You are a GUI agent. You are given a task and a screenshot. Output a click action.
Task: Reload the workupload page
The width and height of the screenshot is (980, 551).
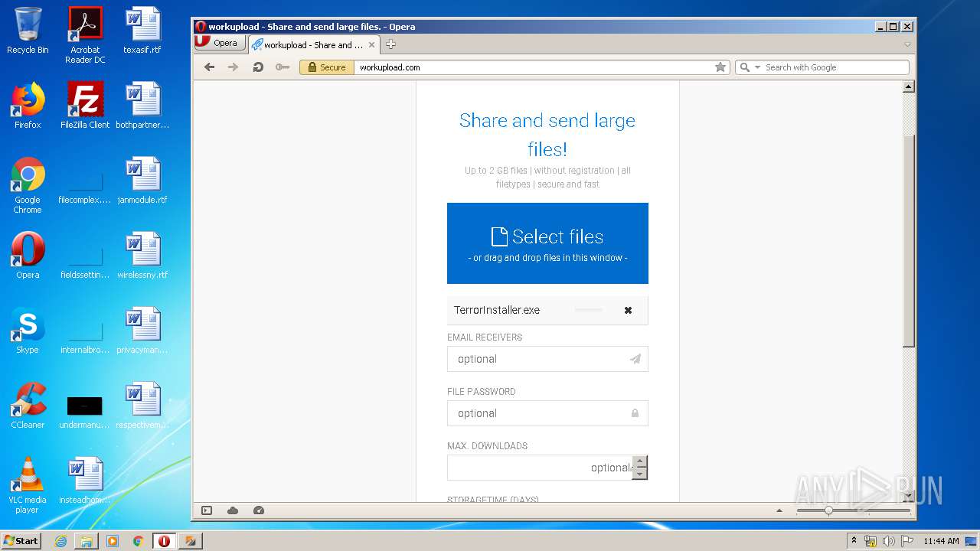[x=258, y=67]
